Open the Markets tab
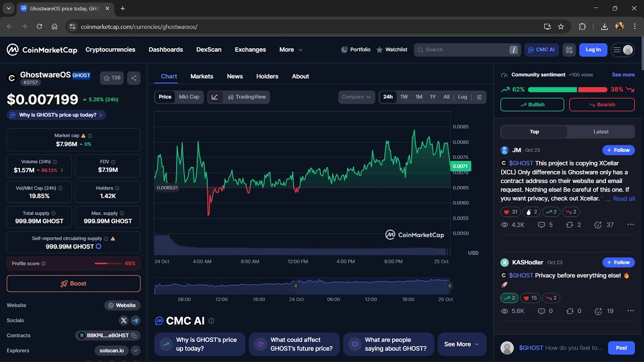644x362 pixels. tap(202, 76)
